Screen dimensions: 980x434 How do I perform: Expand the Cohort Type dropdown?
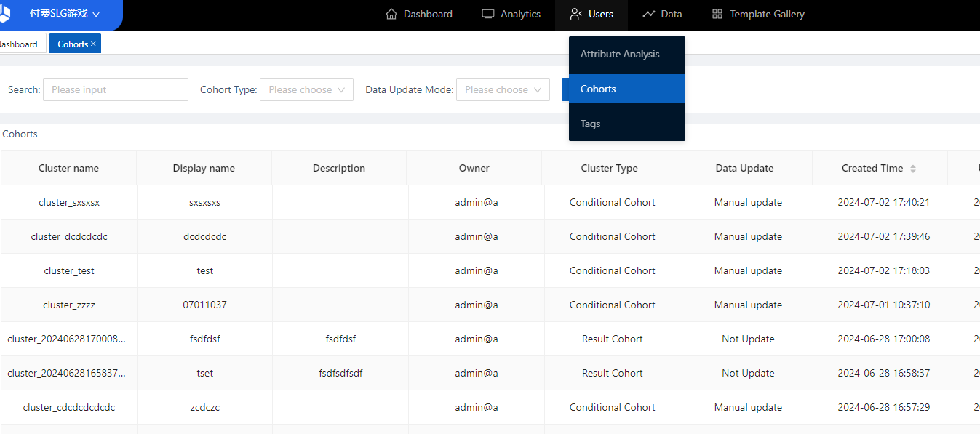pyautogui.click(x=306, y=89)
